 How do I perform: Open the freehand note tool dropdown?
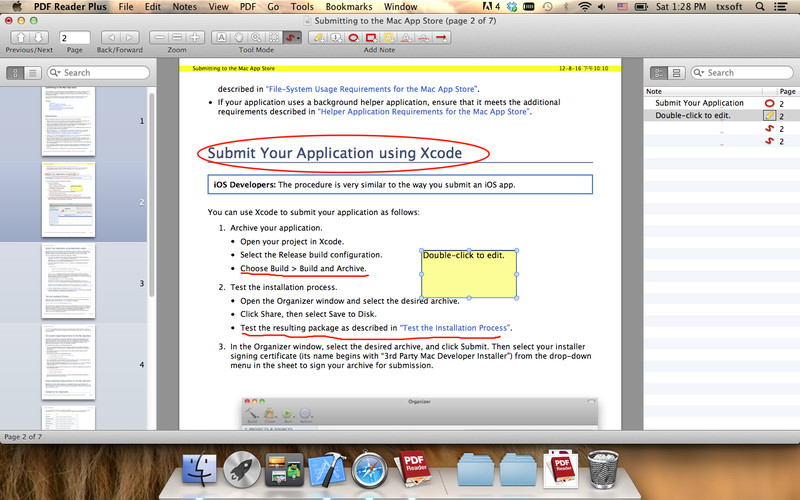[292, 37]
